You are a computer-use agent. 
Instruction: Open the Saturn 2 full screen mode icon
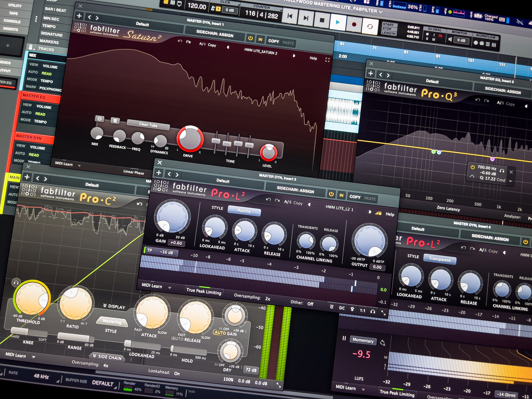pos(327,60)
